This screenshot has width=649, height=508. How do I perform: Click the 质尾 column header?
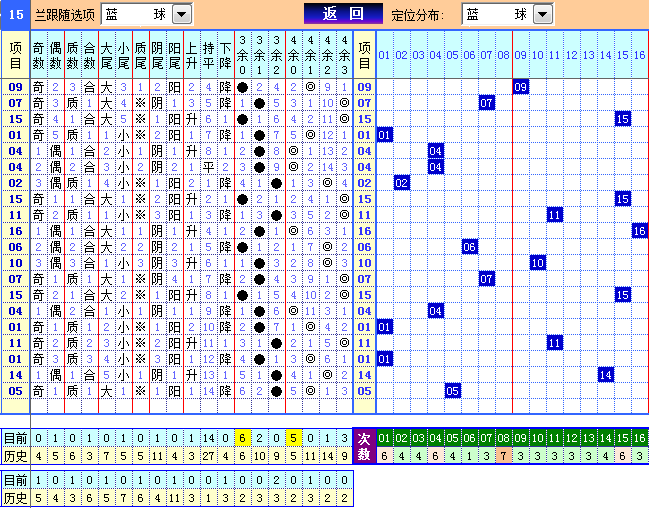[140, 55]
